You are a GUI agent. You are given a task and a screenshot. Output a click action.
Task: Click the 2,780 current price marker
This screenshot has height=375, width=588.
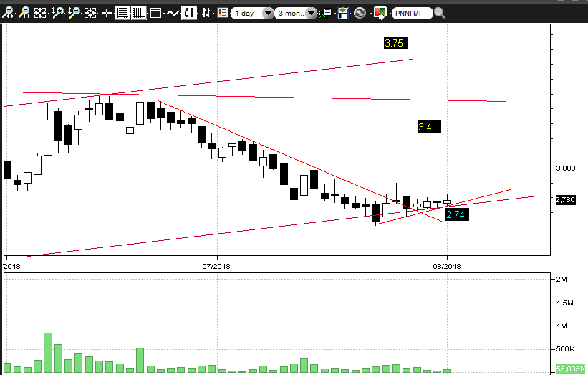tap(565, 200)
